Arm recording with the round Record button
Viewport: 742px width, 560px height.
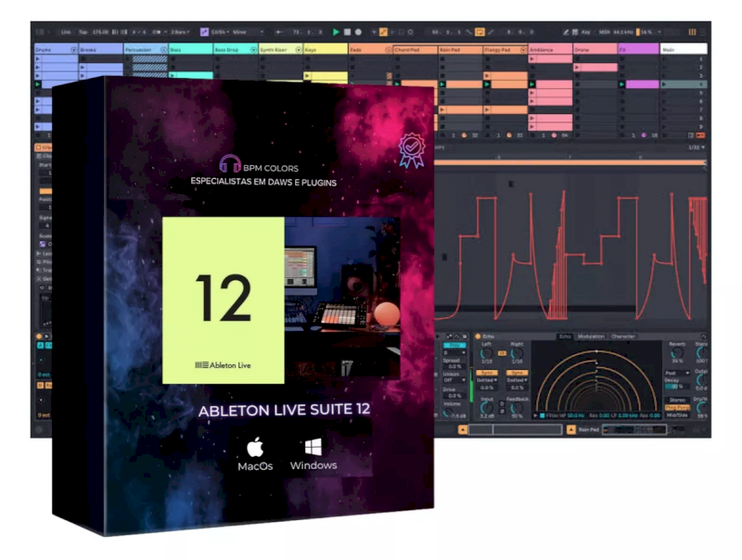pos(358,32)
